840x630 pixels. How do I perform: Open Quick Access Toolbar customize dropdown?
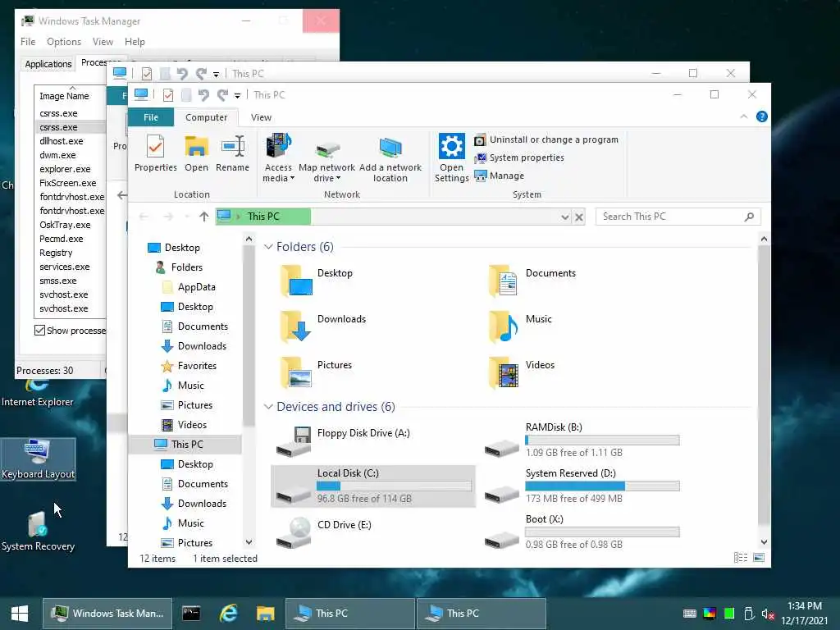tap(237, 96)
